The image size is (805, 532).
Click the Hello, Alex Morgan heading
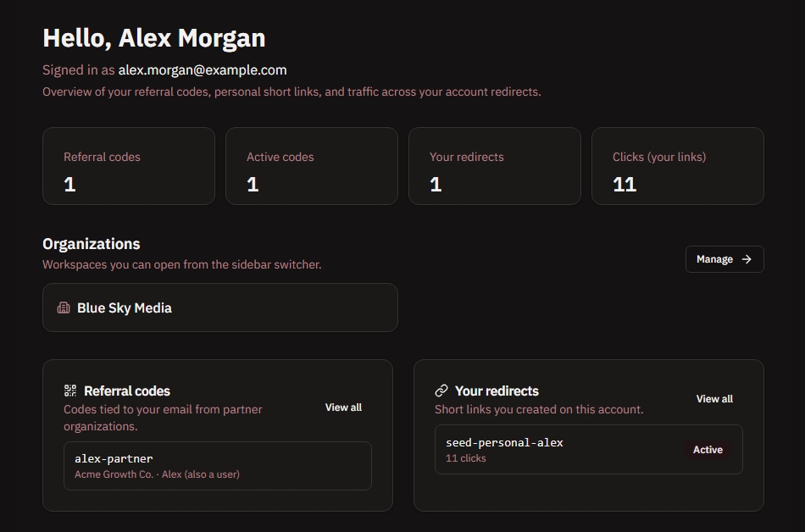coord(153,37)
